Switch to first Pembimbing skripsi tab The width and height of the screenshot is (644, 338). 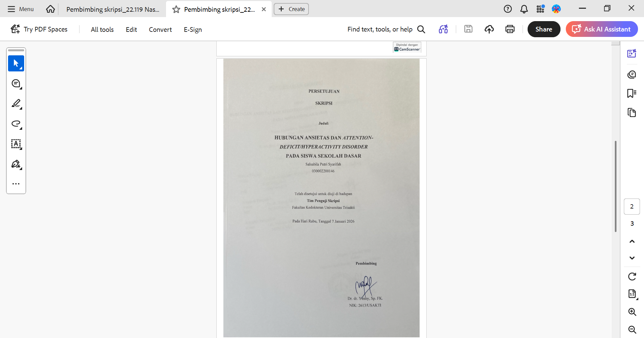(x=113, y=9)
